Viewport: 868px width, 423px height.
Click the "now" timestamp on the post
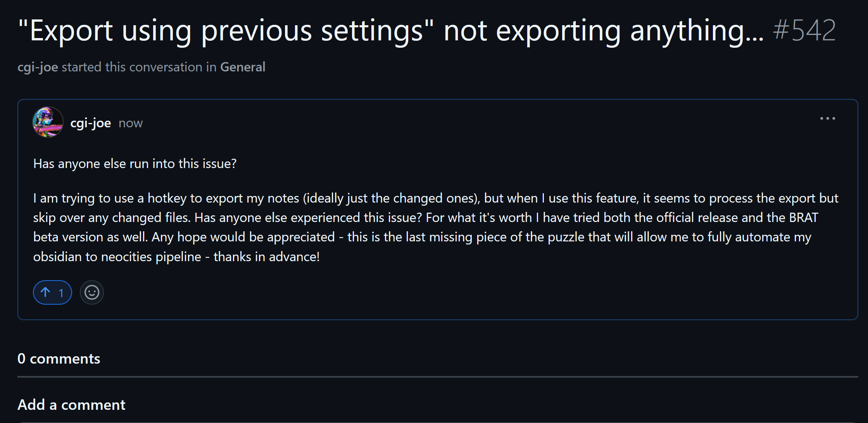(x=131, y=123)
